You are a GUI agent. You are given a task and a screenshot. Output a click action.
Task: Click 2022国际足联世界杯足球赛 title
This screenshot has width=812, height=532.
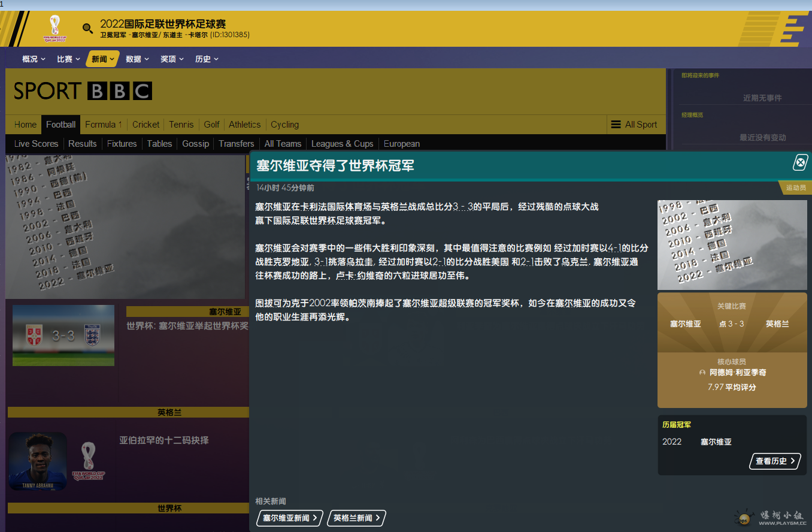pyautogui.click(x=163, y=25)
